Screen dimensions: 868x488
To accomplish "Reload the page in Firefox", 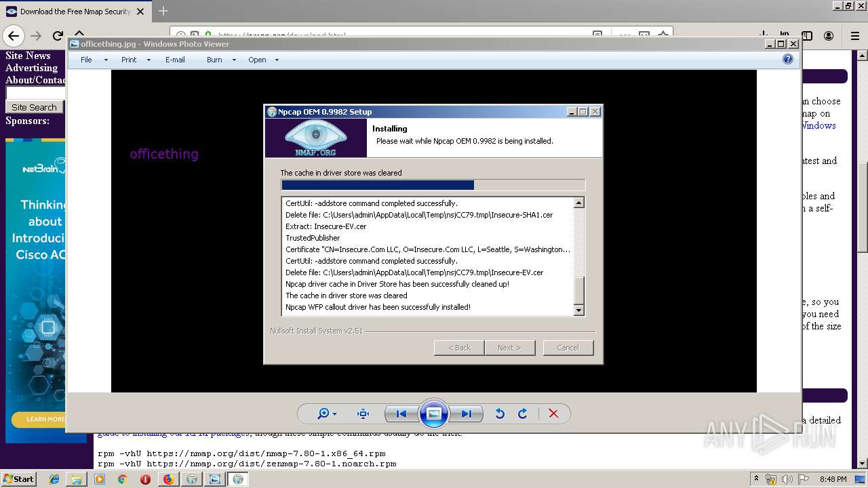I will [58, 36].
